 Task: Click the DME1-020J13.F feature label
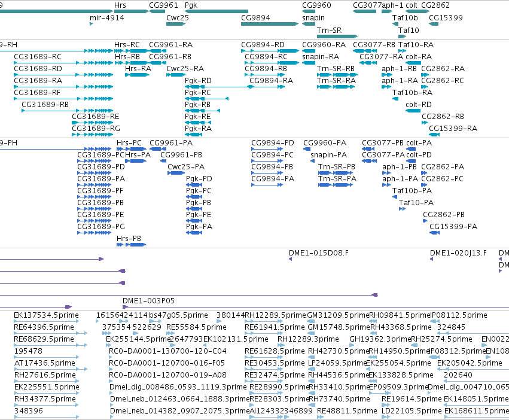[458, 252]
